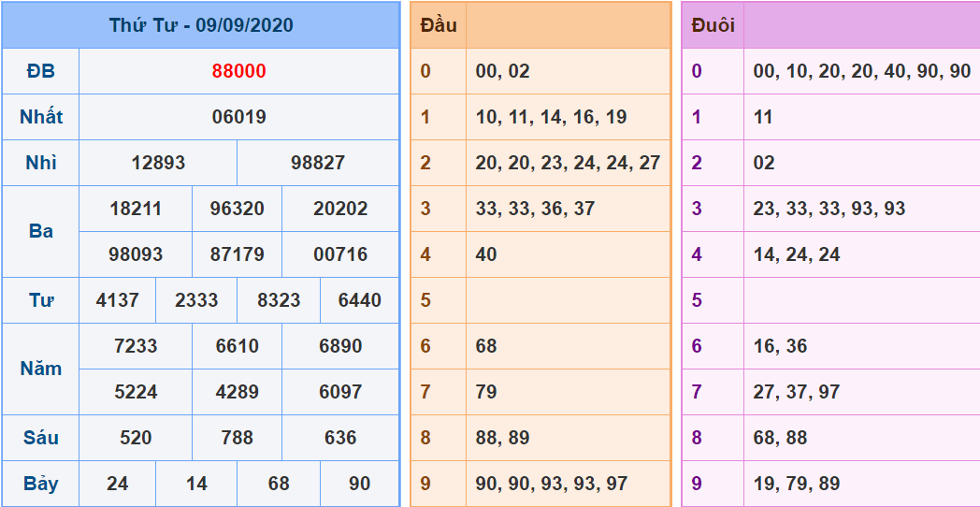This screenshot has height=507, width=980.
Task: Click the Nhất row label
Action: click(40, 117)
